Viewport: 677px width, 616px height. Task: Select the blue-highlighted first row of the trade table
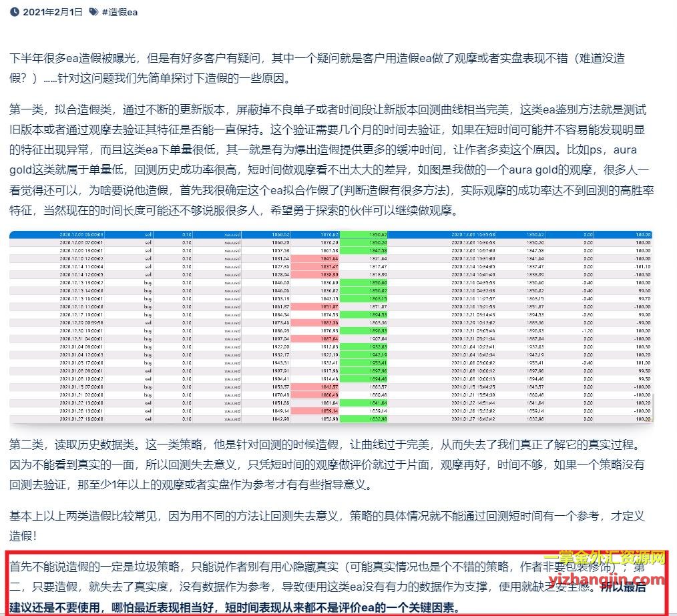click(330, 234)
